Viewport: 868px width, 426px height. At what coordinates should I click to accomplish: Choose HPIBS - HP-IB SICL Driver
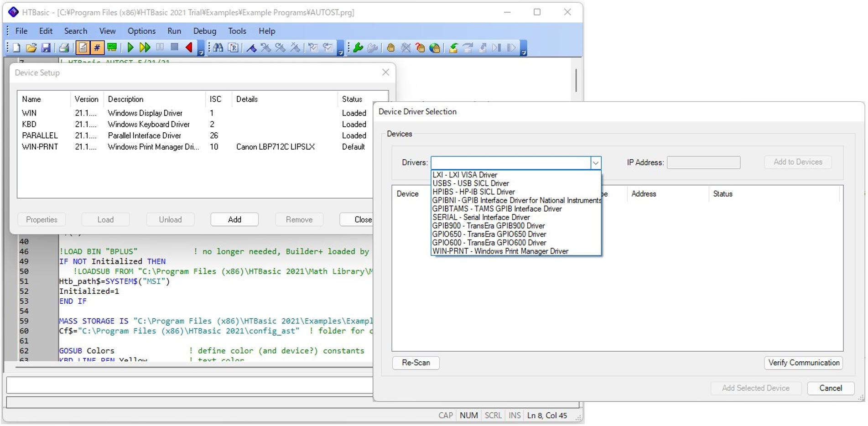point(516,192)
